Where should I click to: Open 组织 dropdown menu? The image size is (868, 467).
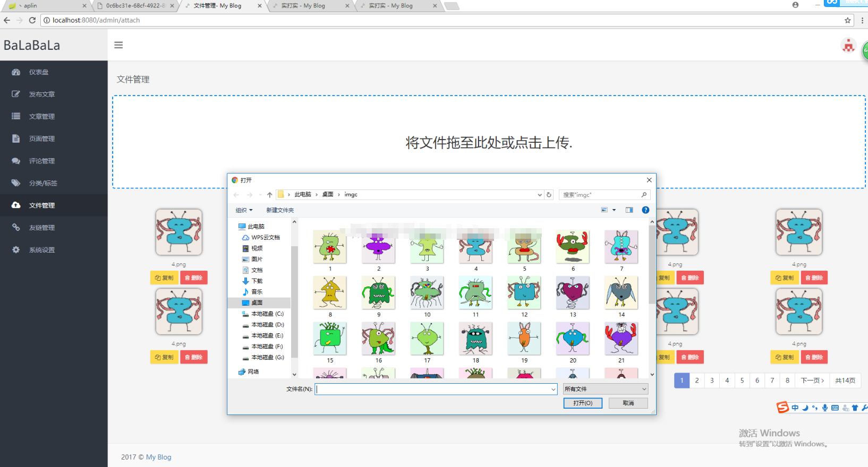click(244, 211)
